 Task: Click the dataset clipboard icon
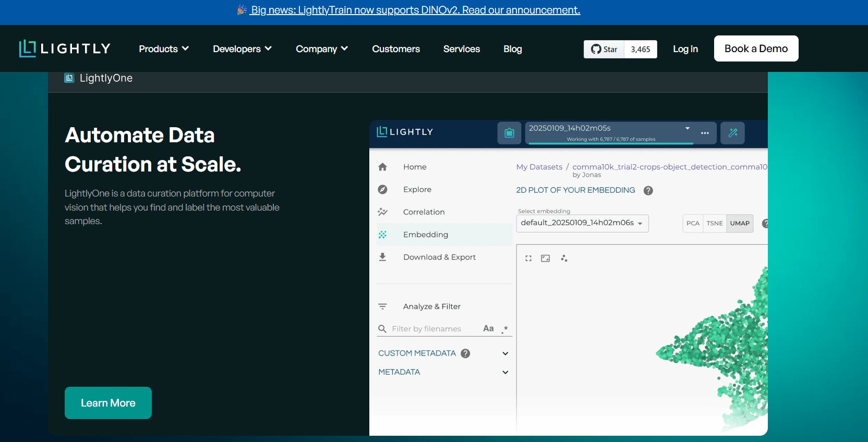510,133
